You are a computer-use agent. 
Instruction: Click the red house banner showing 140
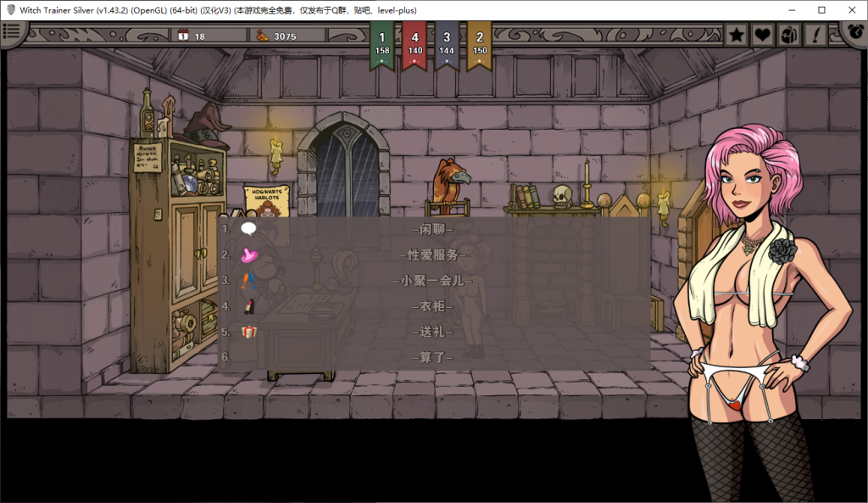[x=415, y=44]
